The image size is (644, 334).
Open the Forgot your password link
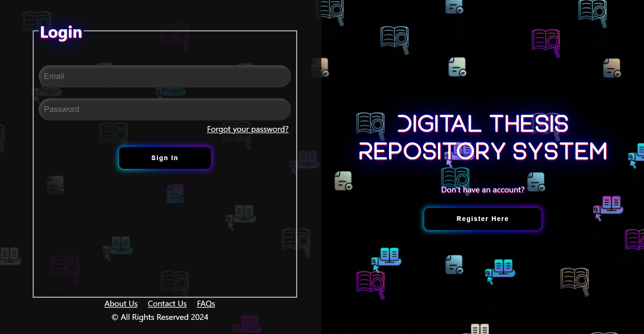pyautogui.click(x=248, y=129)
